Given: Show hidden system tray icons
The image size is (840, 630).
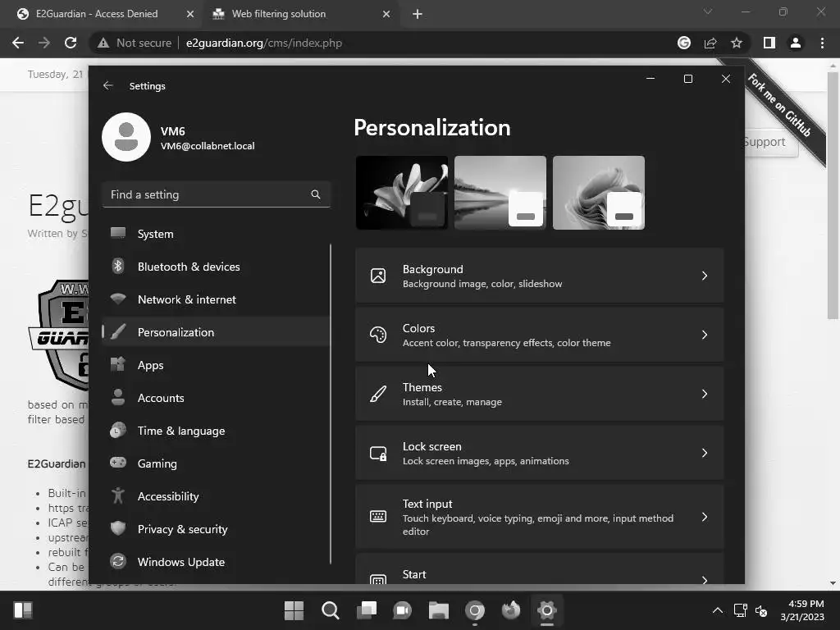Looking at the screenshot, I should 718,610.
